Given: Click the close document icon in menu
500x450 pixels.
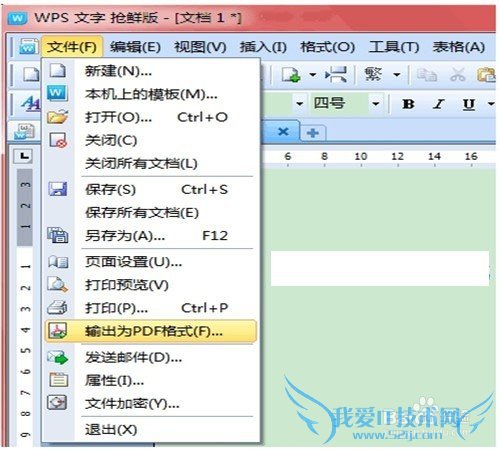Looking at the screenshot, I should point(58,140).
